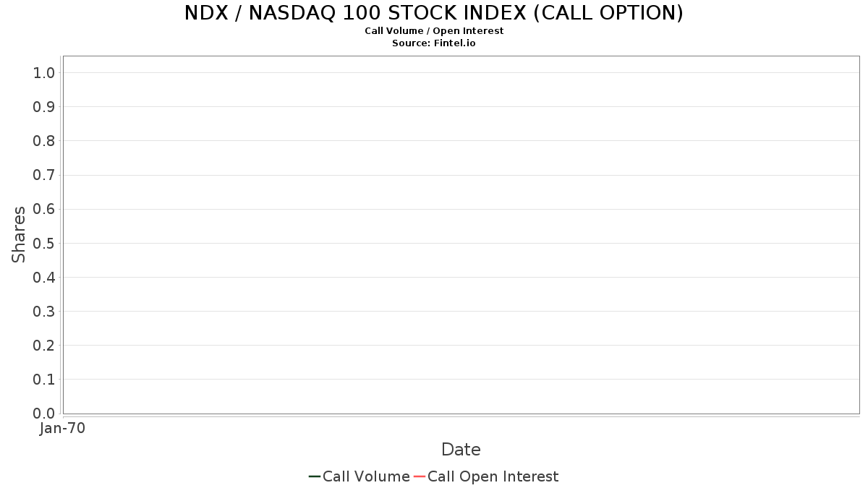
Task: Click the 0.2 y-axis tick label
Action: click(44, 346)
